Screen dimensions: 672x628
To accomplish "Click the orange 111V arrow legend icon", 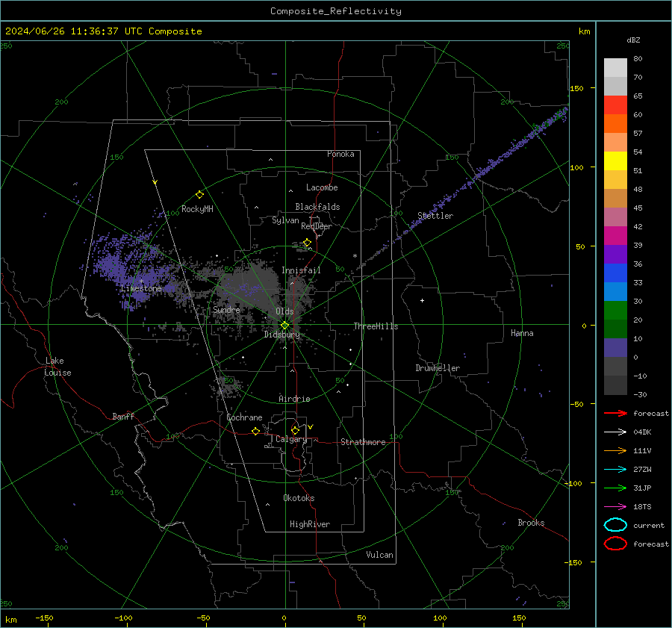I will click(x=615, y=450).
